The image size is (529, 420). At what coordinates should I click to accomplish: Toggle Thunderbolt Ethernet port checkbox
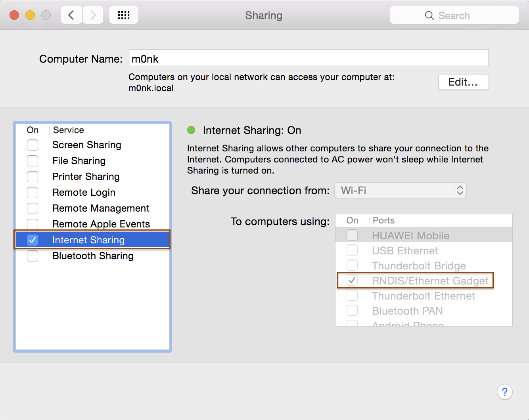[x=352, y=296]
